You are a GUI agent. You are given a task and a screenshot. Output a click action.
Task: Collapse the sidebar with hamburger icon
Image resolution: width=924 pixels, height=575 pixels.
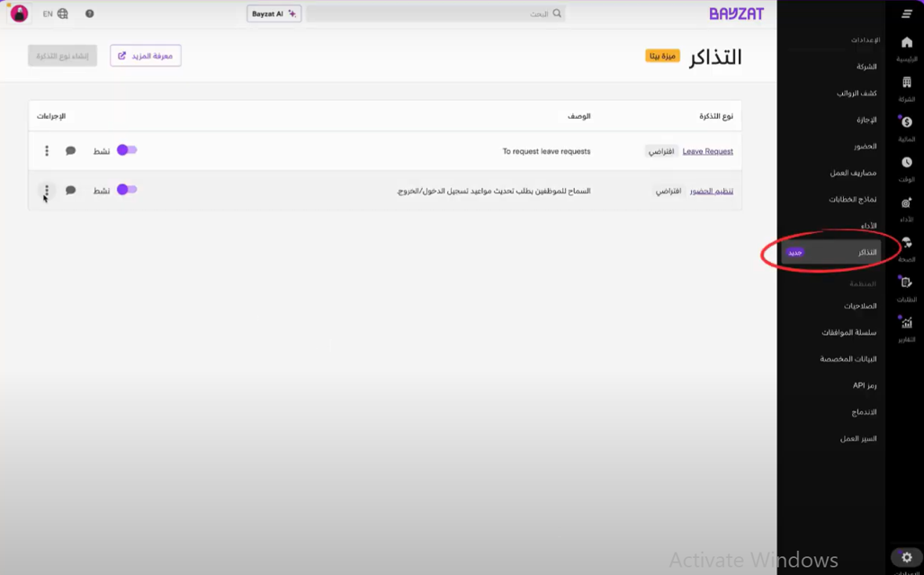(x=906, y=14)
